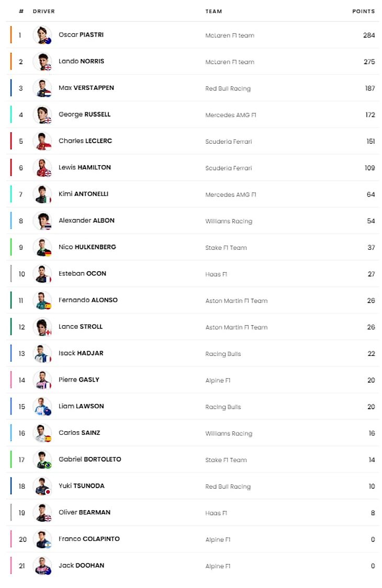Open George RUSSELL driver name link
Screen dimensions: 382x588
(x=84, y=114)
